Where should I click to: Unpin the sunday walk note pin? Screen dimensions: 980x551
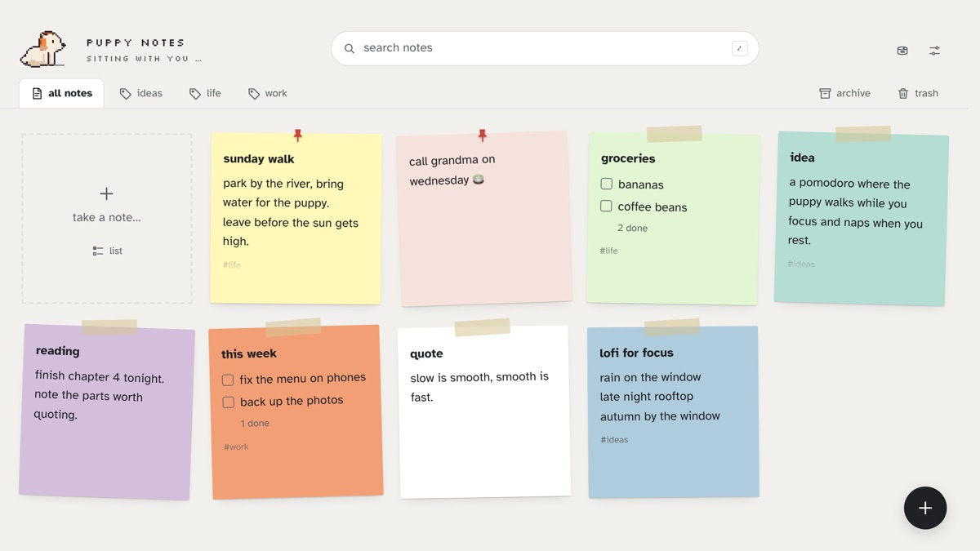(297, 135)
